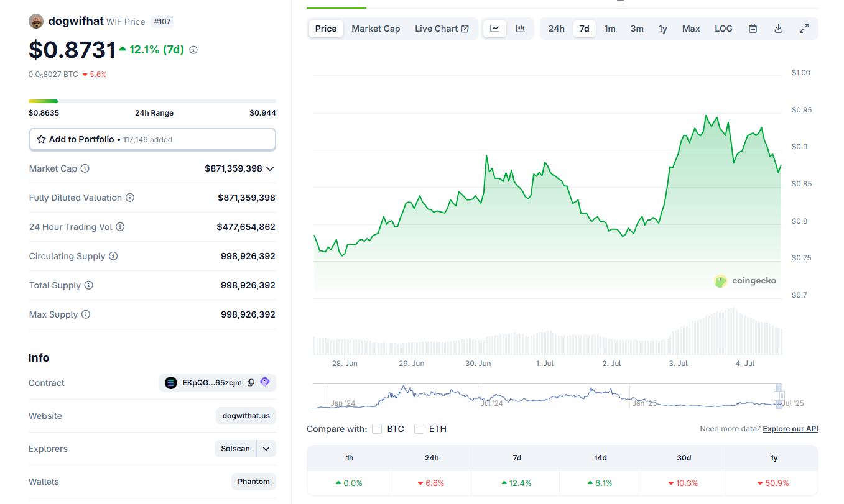Download chart data icon
Image resolution: width=844 pixels, height=504 pixels.
[779, 29]
